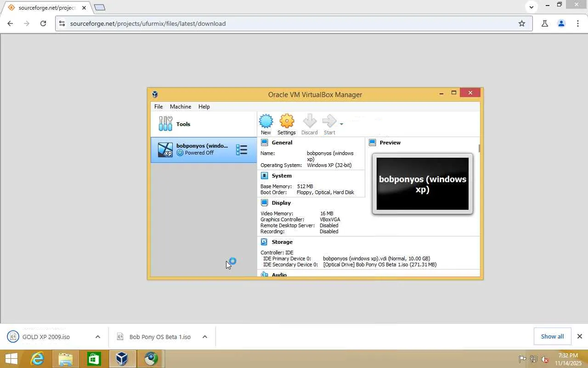Bookmark this page with the star icon
This screenshot has height=368, width=588.
click(x=522, y=23)
